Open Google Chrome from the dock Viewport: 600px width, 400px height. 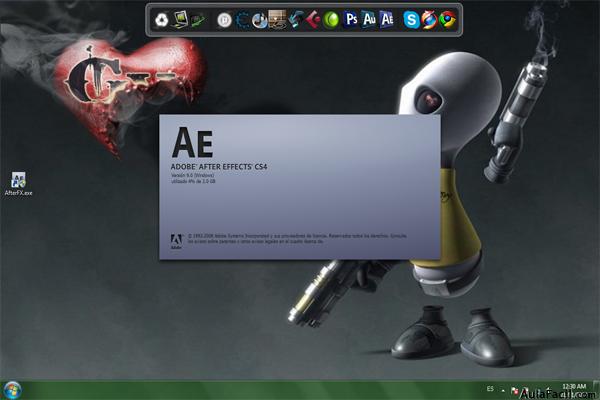point(448,20)
